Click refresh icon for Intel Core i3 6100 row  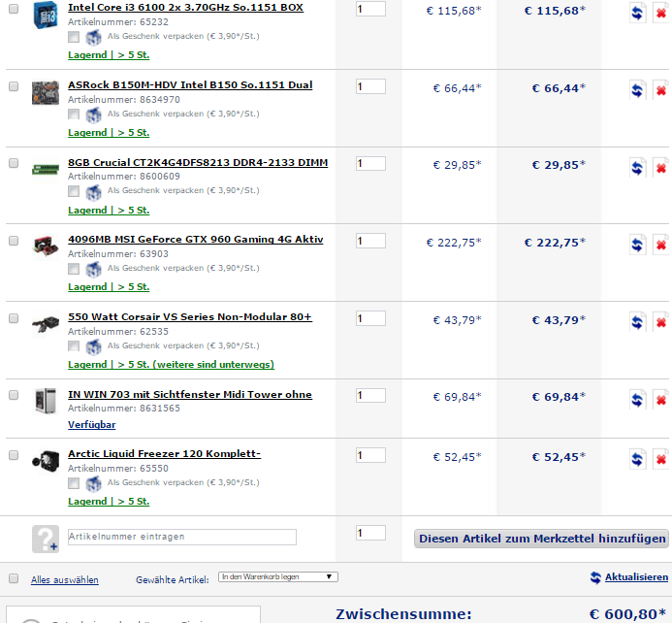(x=637, y=14)
